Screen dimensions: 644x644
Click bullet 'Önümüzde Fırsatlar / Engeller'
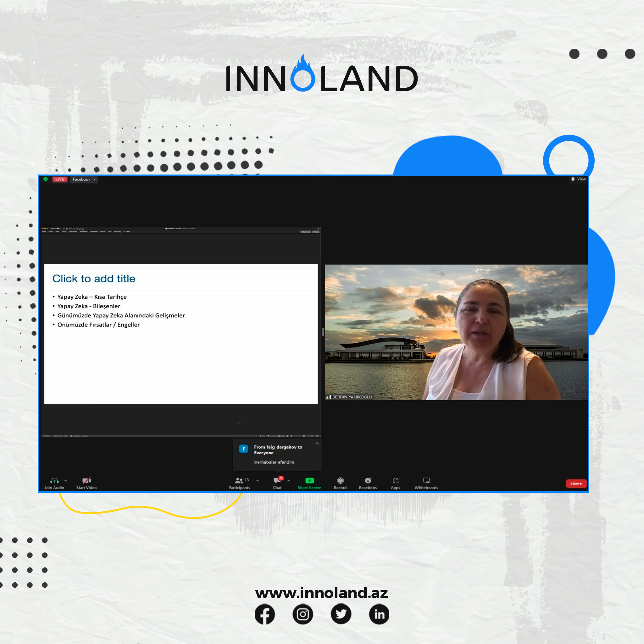[98, 325]
